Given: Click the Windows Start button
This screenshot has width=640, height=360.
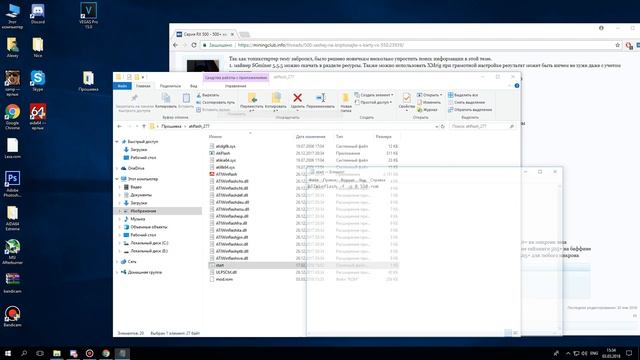Looking at the screenshot, I should click(x=8, y=353).
